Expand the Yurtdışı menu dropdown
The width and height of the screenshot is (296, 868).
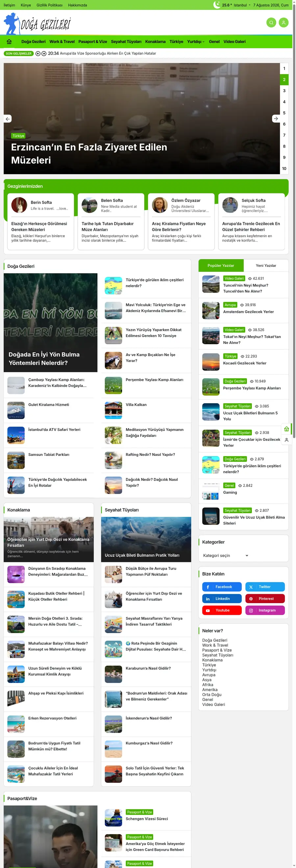click(x=196, y=42)
